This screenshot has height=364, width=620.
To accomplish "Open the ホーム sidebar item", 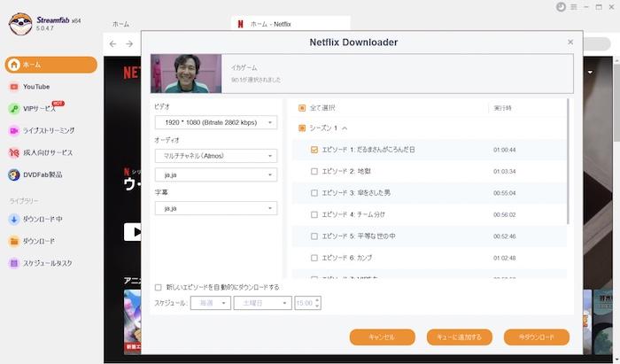I will (x=51, y=65).
